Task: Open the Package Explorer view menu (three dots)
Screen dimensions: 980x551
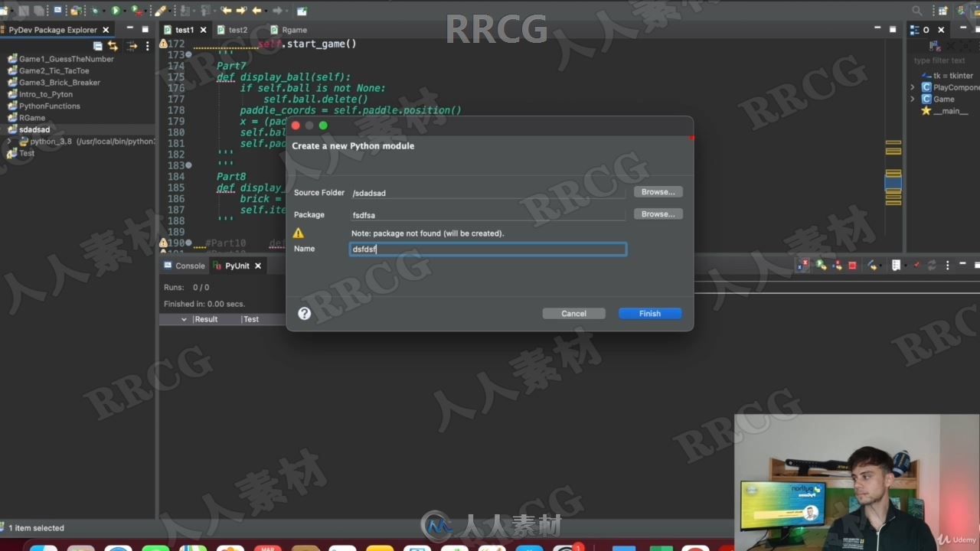Action: [147, 46]
